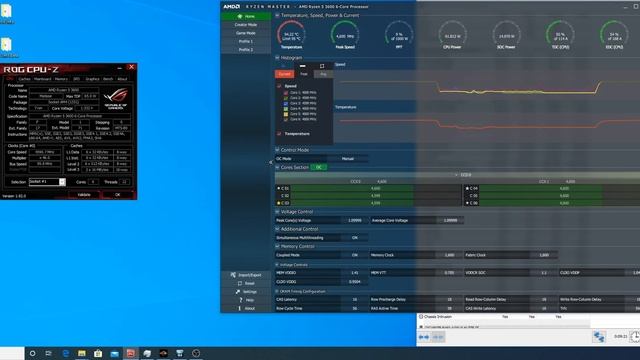This screenshot has height=360, width=640.
Task: Collapse the Control Mode section
Action: pyautogui.click(x=278, y=150)
